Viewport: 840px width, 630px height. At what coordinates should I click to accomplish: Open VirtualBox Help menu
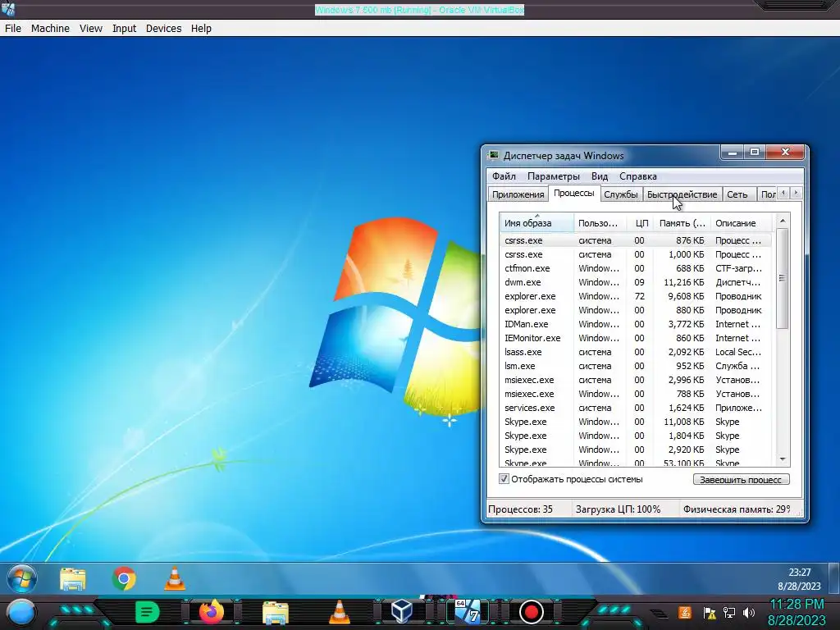click(x=202, y=29)
